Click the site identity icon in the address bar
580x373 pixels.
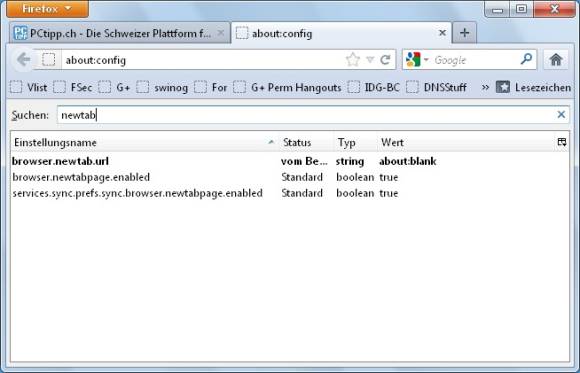pyautogui.click(x=48, y=60)
